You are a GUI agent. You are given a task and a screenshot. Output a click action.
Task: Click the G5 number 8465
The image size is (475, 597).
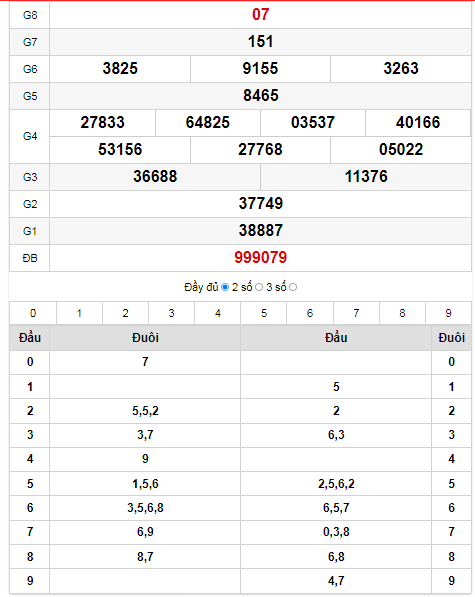[x=261, y=96]
